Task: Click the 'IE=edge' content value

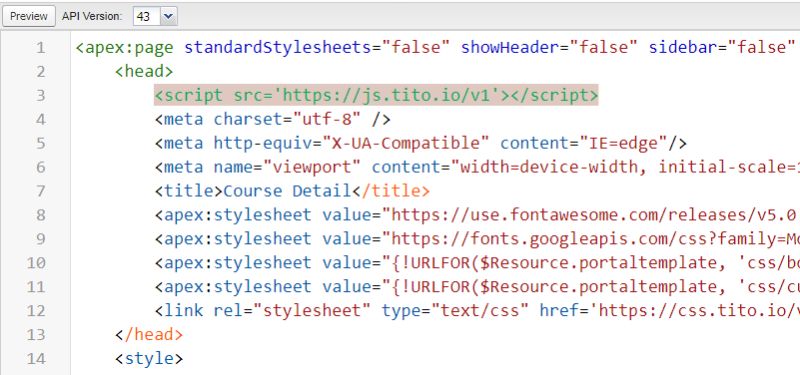Action: click(623, 143)
